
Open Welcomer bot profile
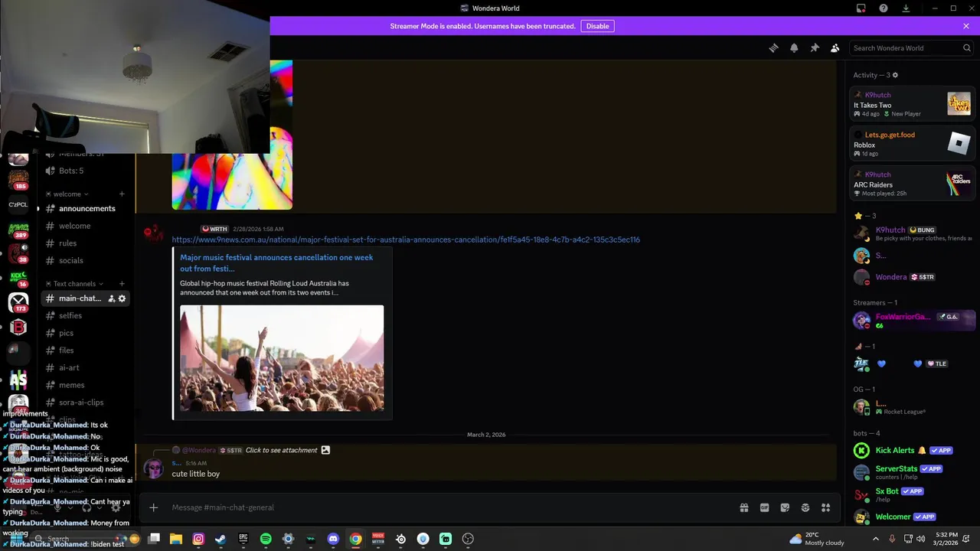(x=911, y=517)
